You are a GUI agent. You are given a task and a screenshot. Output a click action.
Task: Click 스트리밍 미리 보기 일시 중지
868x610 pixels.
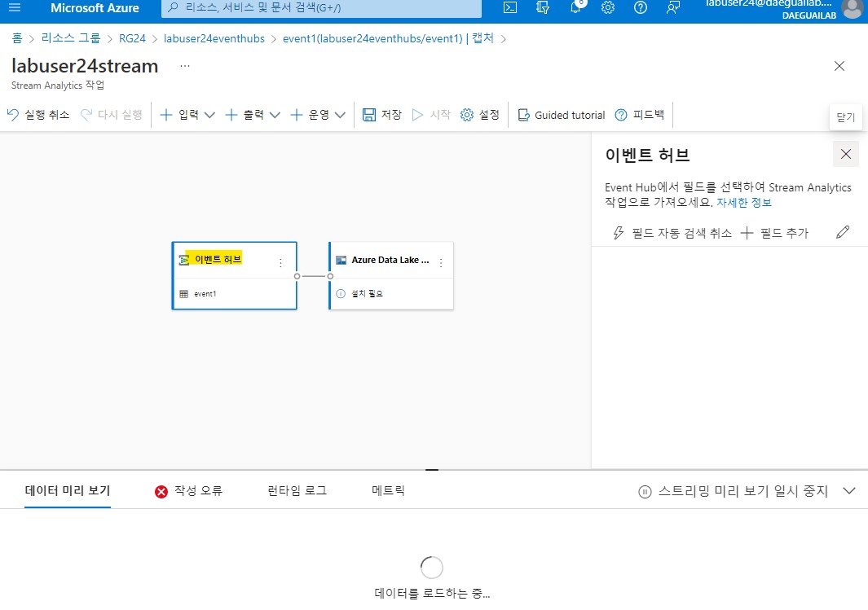pyautogui.click(x=733, y=491)
